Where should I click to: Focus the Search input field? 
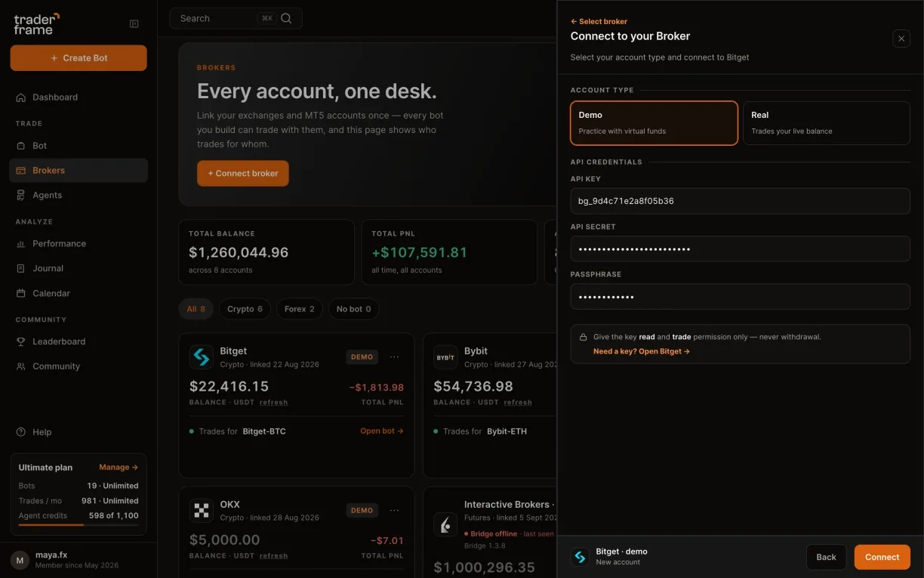pyautogui.click(x=236, y=18)
